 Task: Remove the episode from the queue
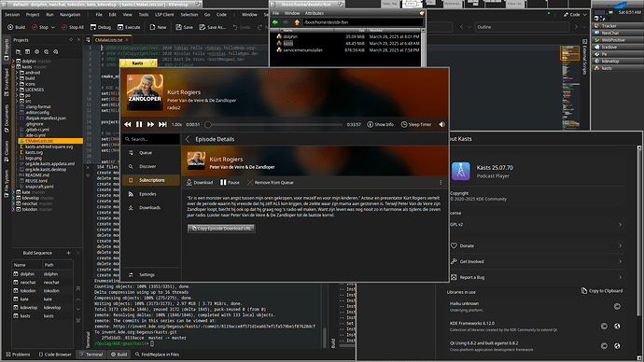pyautogui.click(x=271, y=182)
